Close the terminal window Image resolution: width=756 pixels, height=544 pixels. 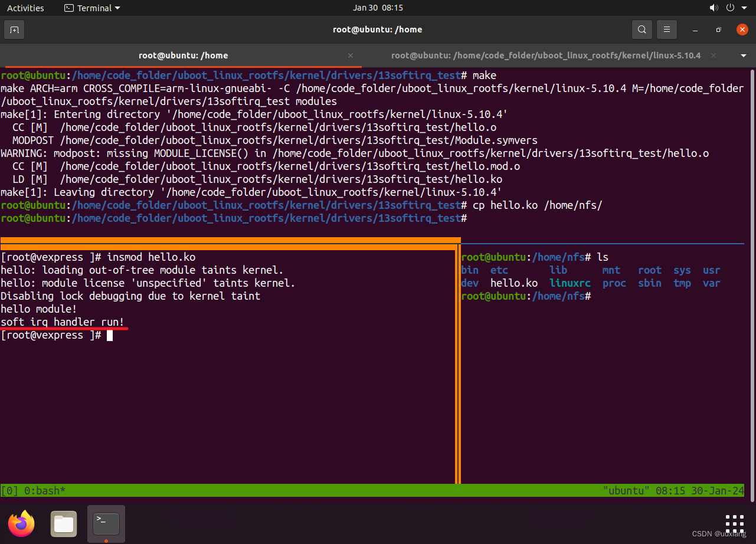(x=742, y=30)
